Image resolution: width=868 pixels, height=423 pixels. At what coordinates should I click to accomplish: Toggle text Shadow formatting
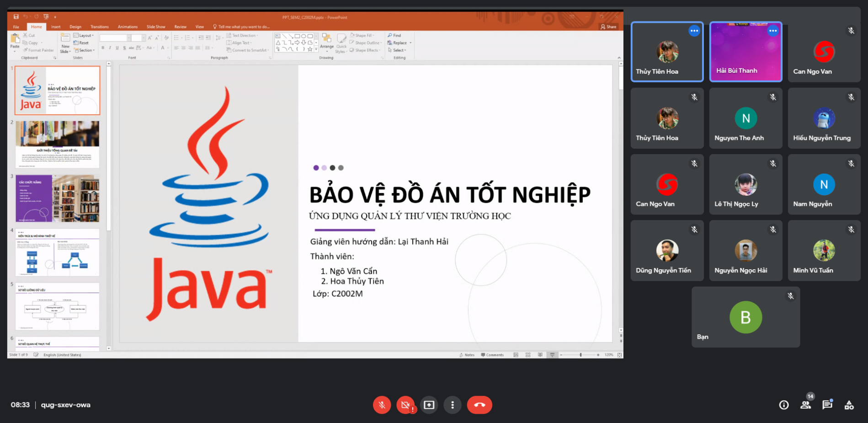coord(124,48)
